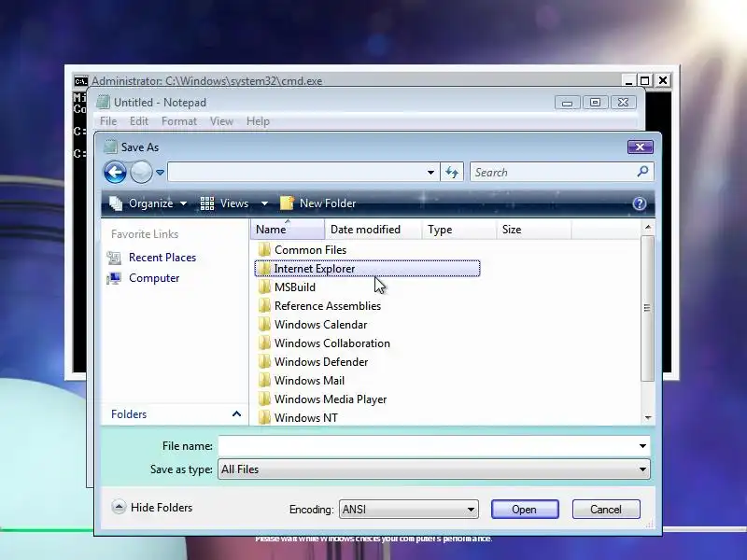
Task: Go back with the blue Back arrow
Action: pyautogui.click(x=115, y=173)
